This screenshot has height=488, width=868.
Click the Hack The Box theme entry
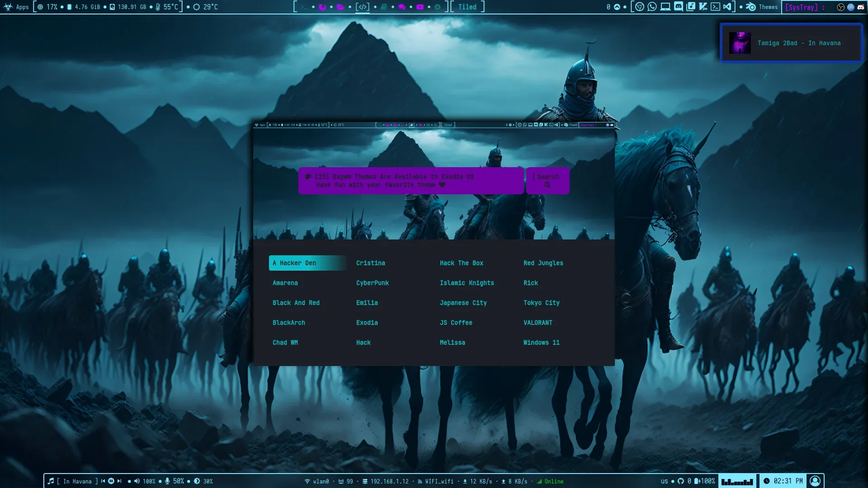tap(462, 262)
